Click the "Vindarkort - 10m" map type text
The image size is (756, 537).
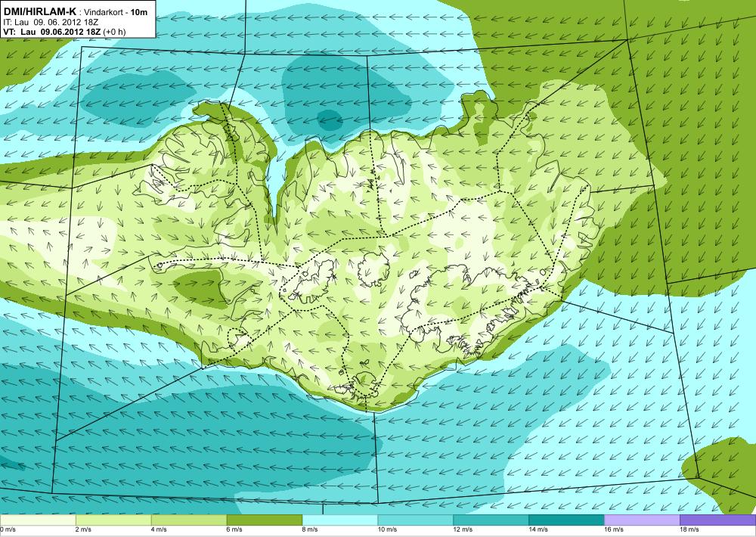[x=116, y=12]
